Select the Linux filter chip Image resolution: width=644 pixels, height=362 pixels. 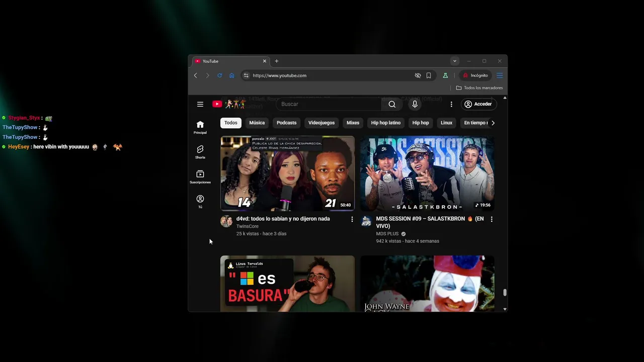(447, 123)
